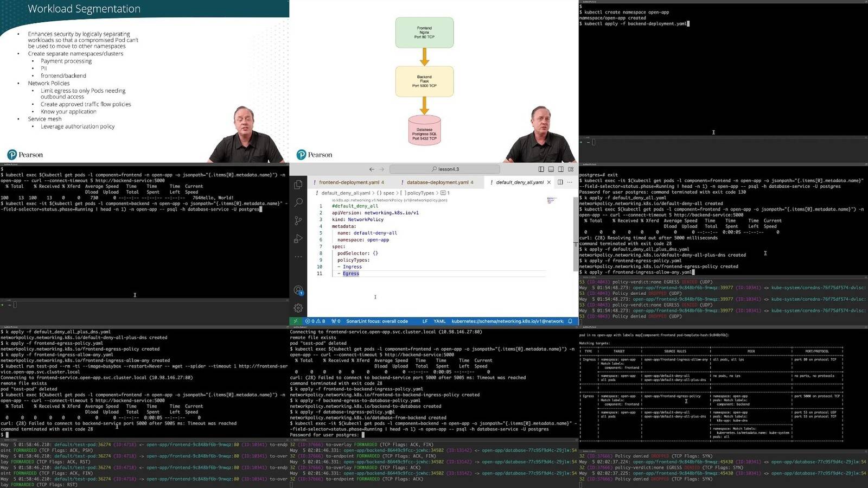Click the errors and warnings status item

click(x=315, y=321)
